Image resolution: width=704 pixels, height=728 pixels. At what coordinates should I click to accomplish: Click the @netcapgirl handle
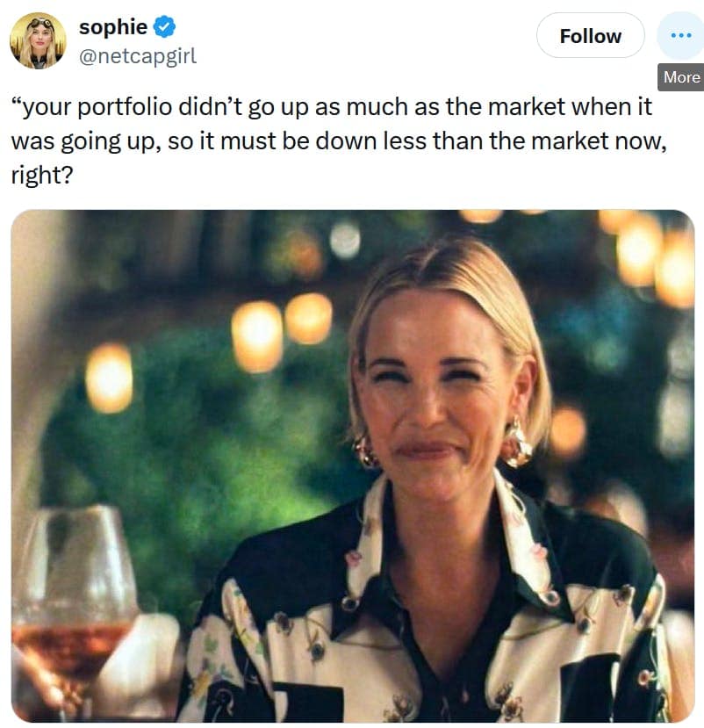coord(138,56)
